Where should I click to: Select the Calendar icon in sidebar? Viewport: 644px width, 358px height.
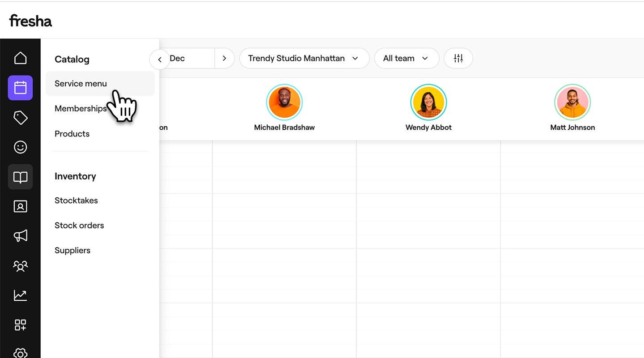point(20,88)
